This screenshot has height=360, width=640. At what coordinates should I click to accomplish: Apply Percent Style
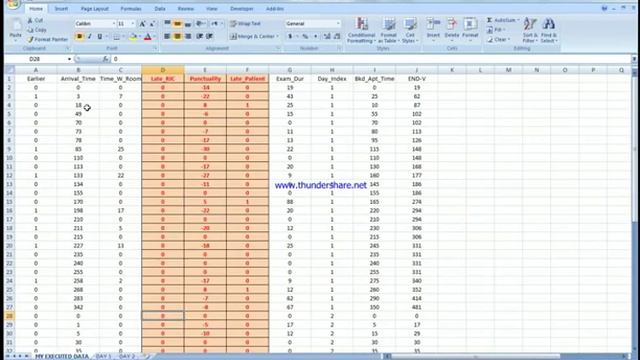(x=305, y=37)
